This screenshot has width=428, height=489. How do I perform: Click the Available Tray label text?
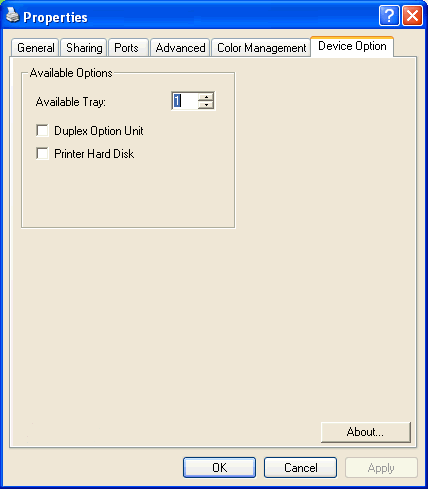(71, 102)
